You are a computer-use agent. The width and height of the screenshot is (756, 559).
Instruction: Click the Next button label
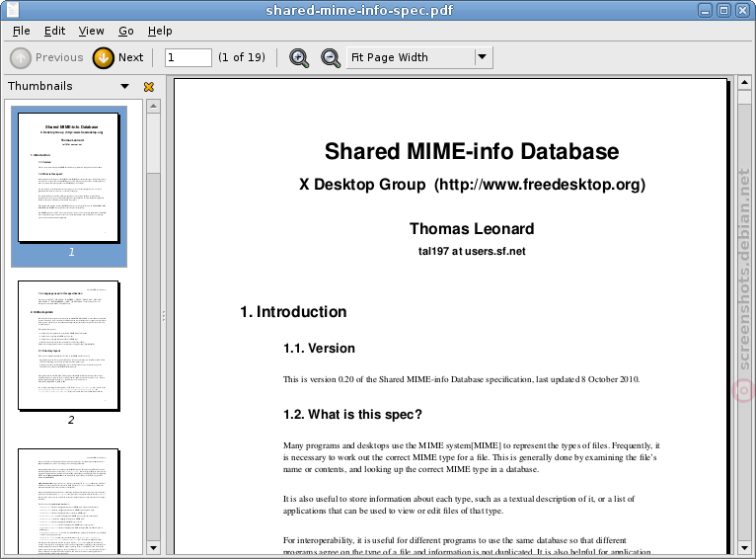130,57
